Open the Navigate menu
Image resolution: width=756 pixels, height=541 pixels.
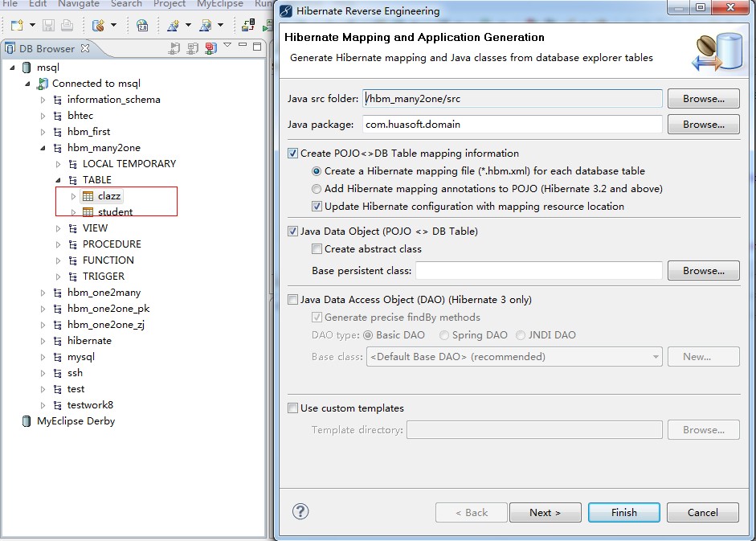coord(79,4)
